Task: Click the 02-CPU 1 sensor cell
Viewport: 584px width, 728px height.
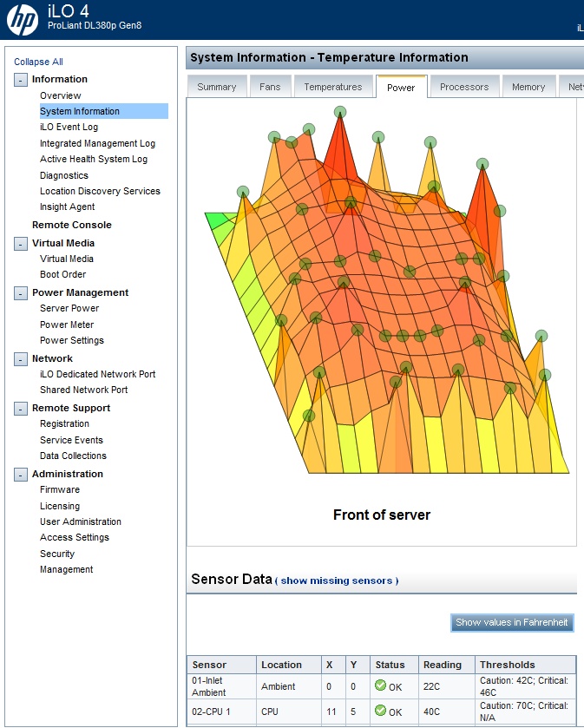Action: pyautogui.click(x=221, y=712)
